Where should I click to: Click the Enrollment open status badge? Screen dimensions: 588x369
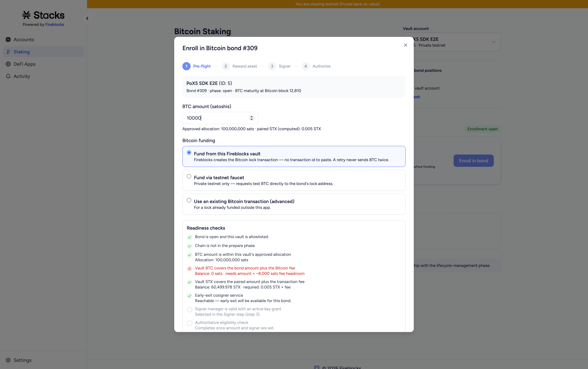pos(482,129)
